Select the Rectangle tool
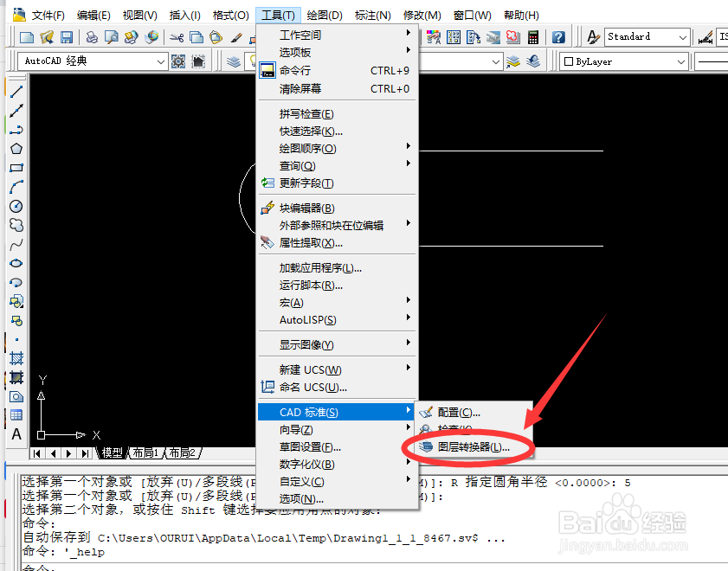Image resolution: width=728 pixels, height=571 pixels. click(16, 168)
